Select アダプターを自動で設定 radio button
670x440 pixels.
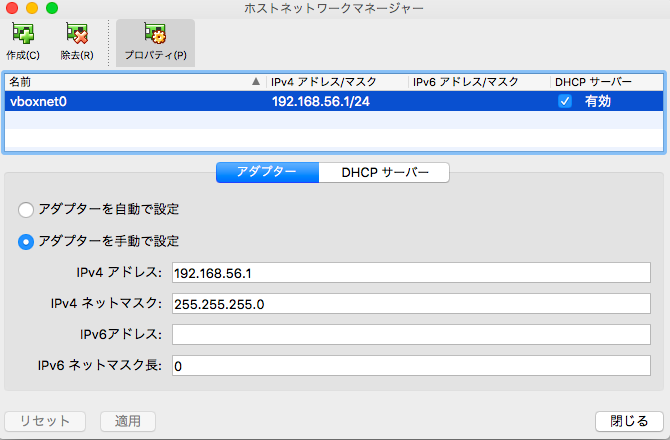click(26, 210)
